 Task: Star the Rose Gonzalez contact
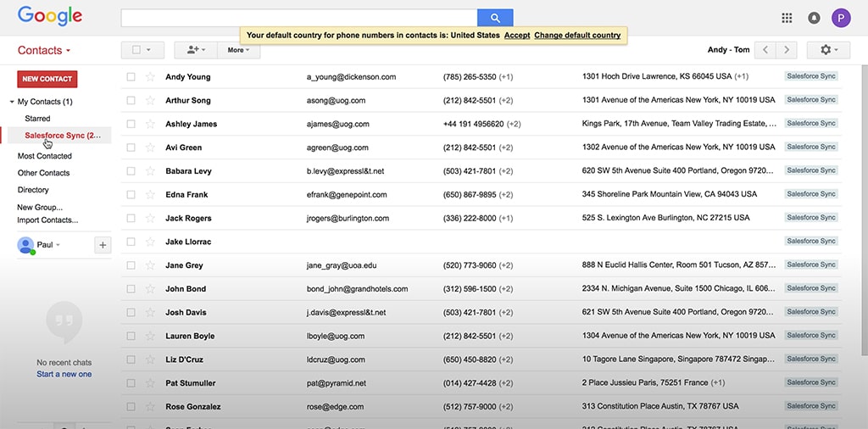pyautogui.click(x=150, y=406)
